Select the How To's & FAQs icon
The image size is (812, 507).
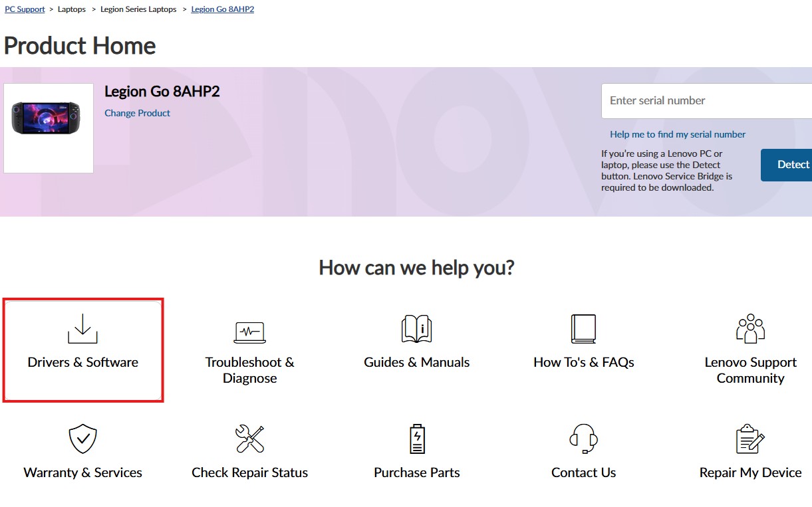[x=583, y=328]
